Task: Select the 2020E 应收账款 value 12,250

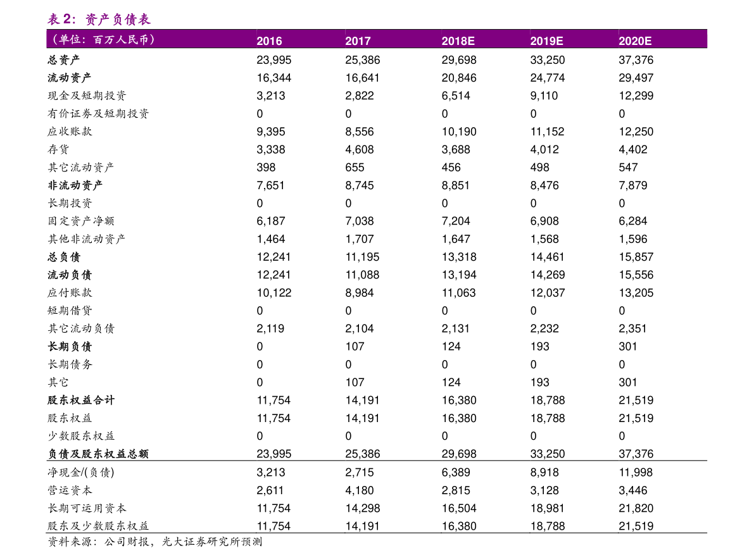Action: [636, 132]
